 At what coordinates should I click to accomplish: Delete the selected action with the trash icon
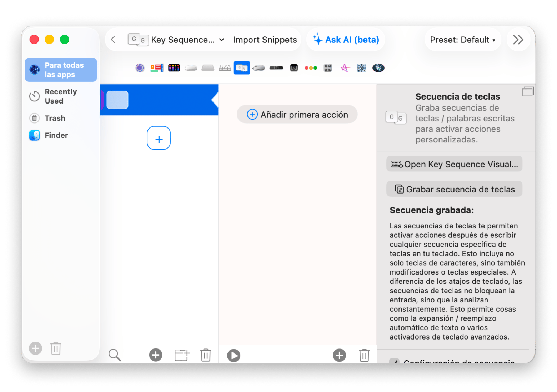364,355
